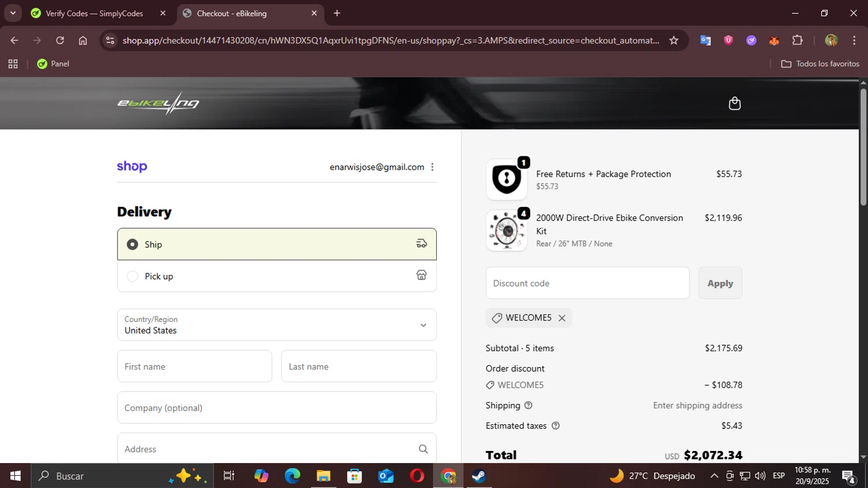Open the Extensions puzzle icon
Viewport: 868px width, 488px height.
coord(797,41)
